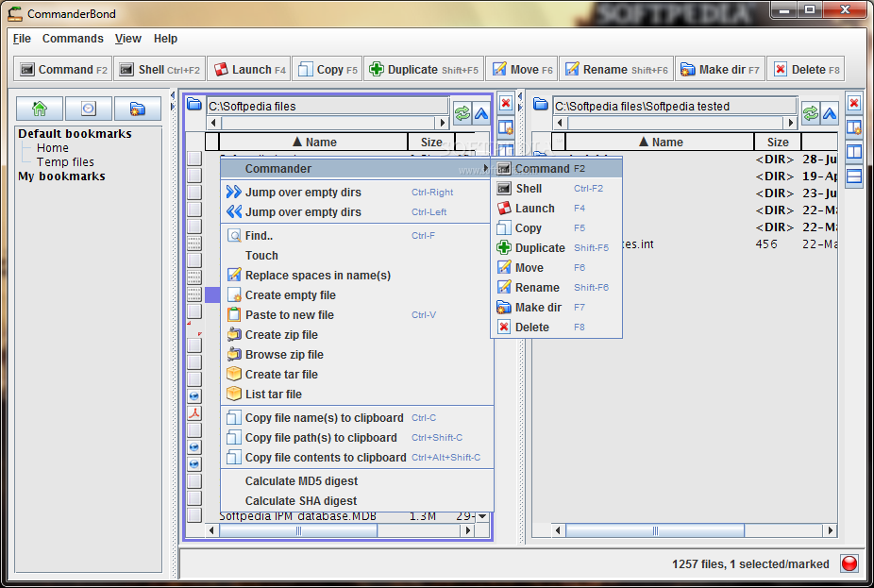Click the red status indicator circle
Viewport: 874px width, 588px height.
click(849, 563)
